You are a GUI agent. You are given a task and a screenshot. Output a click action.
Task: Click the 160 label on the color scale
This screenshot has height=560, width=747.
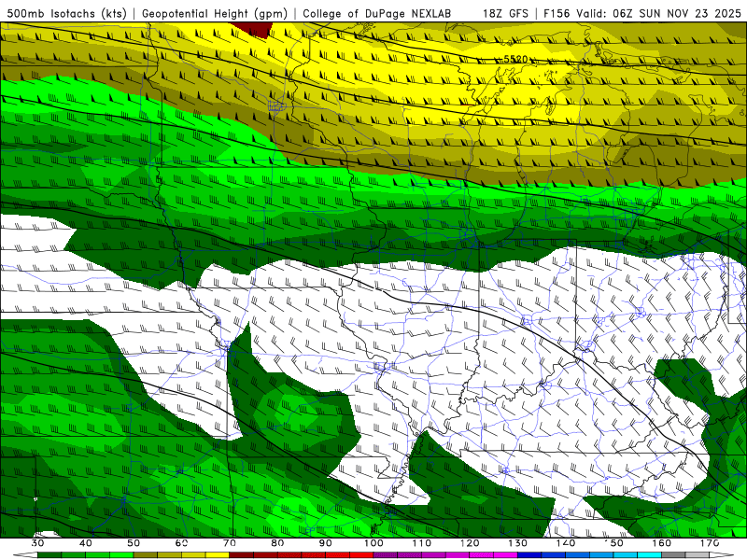pos(662,543)
